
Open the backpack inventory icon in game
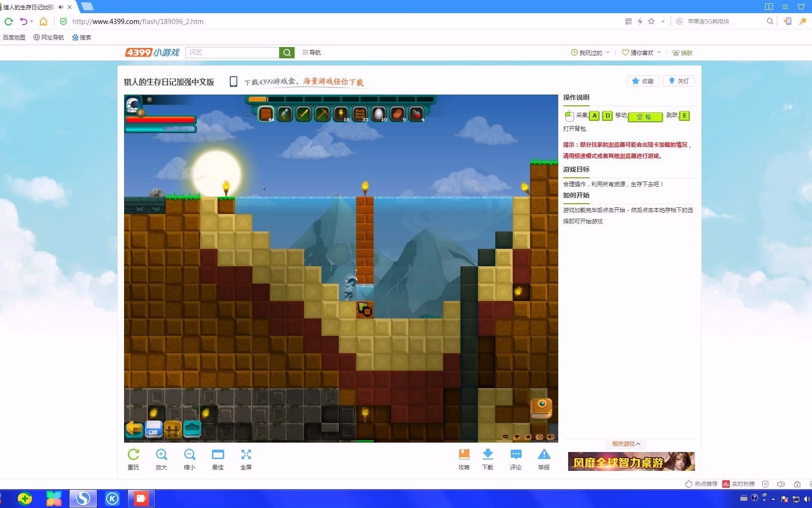tap(173, 429)
